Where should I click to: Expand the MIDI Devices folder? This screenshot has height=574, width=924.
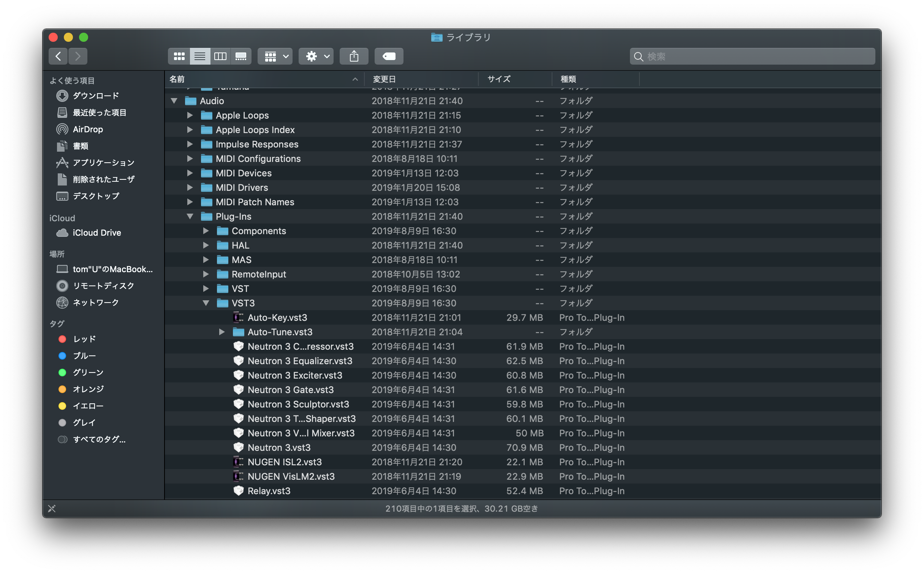coord(190,173)
